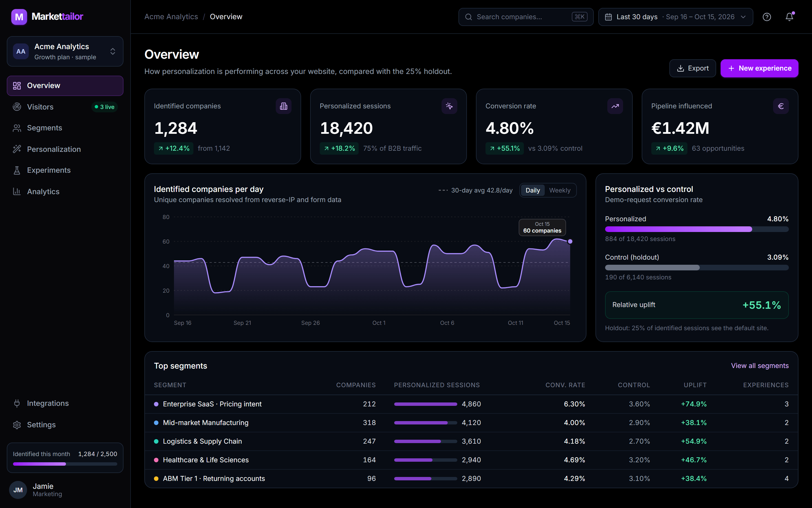Click the sparkle cursor icon on Personalized sessions card
Screen dimensions: 812x508
point(449,106)
